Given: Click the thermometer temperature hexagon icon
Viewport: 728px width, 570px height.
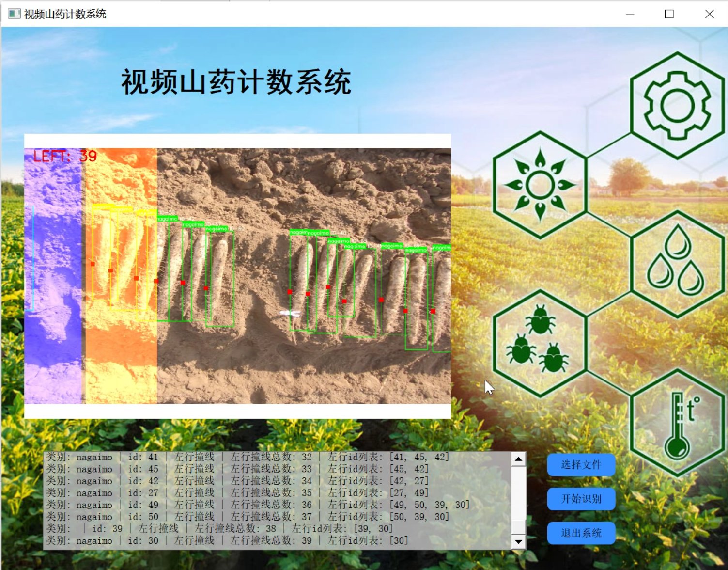Looking at the screenshot, I should pos(677,423).
